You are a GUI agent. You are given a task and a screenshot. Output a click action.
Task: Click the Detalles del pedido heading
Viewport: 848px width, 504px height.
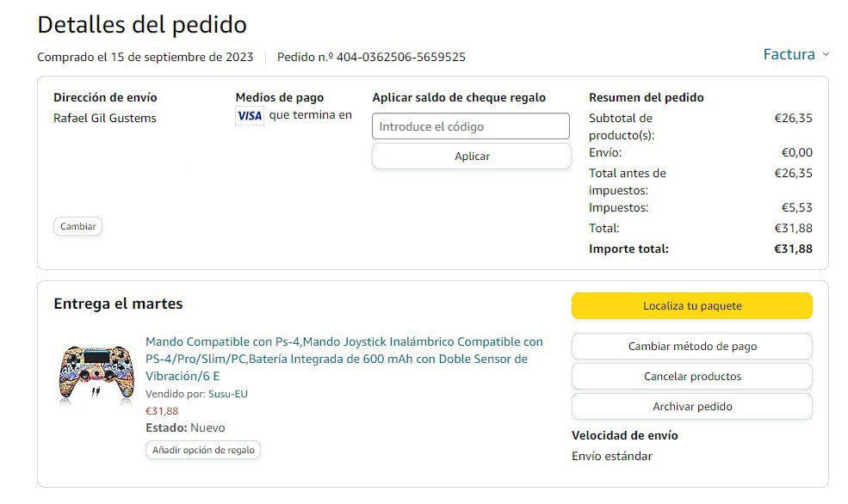point(142,25)
